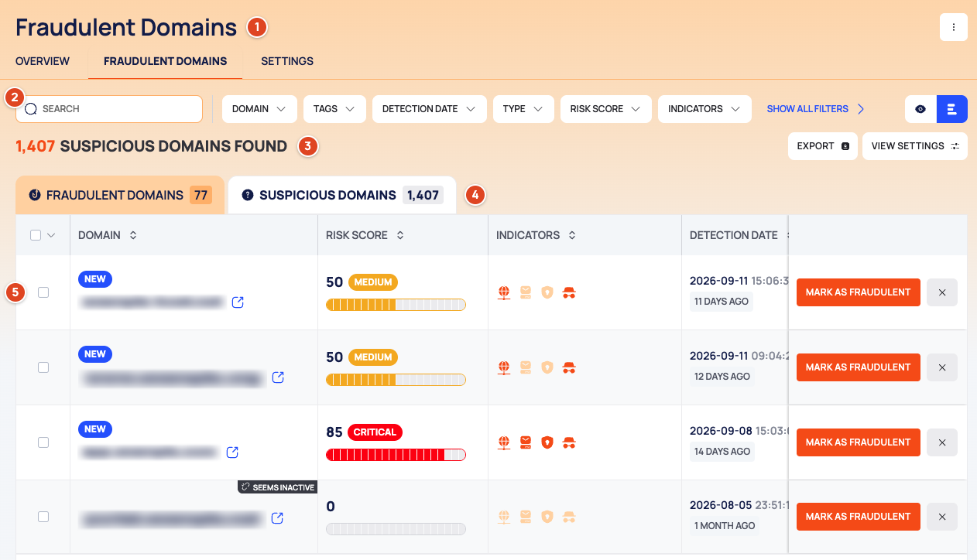Select the checkbox for the seems inactive row
The width and height of the screenshot is (977, 560).
pyautogui.click(x=43, y=517)
